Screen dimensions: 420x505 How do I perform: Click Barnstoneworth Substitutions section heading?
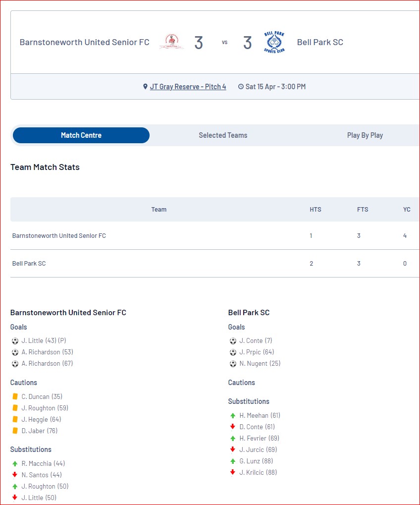coord(31,449)
